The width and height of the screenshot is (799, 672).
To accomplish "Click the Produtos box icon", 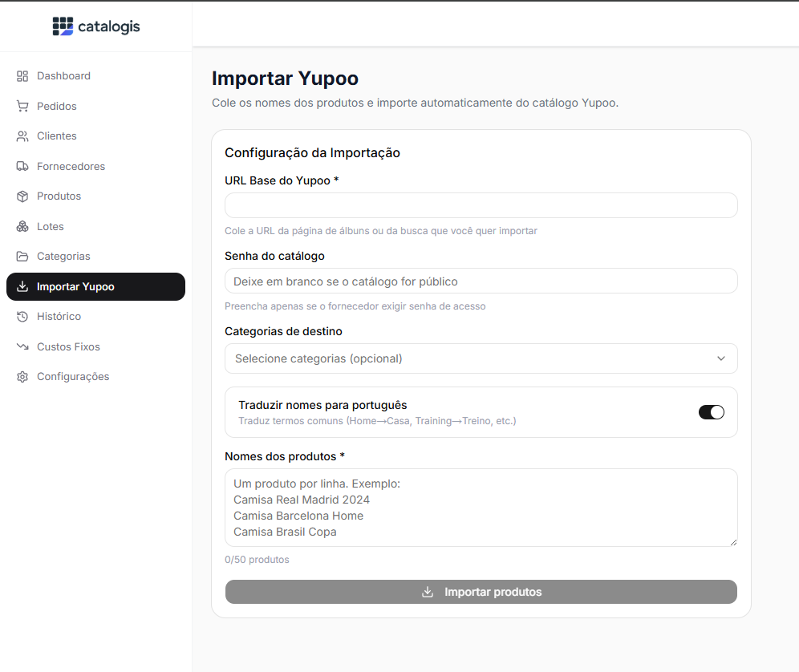I will coord(22,196).
